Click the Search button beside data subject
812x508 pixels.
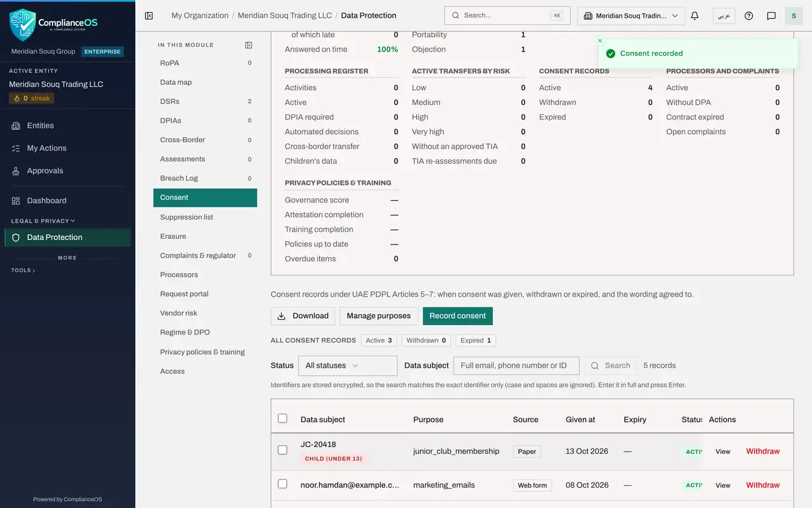click(x=610, y=366)
